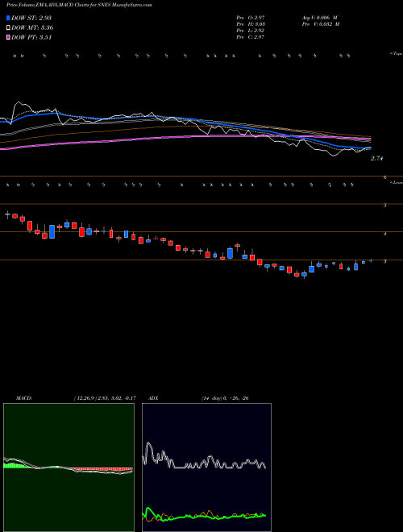
Task: Click the MACD '(12,26,9) 2.85, 3.02, -0.17' values
Action: point(104,398)
